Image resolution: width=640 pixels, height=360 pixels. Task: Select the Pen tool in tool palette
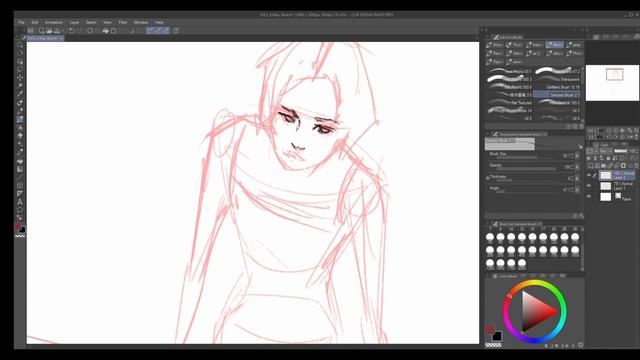coord(20,103)
